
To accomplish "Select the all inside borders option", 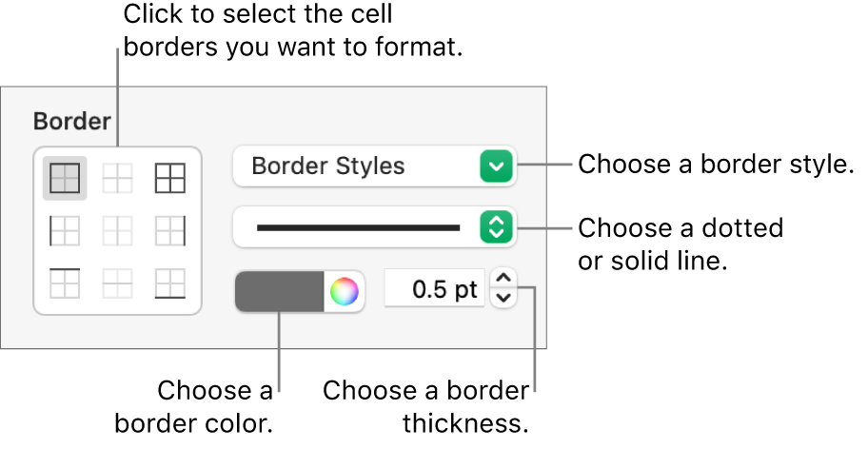I will (x=118, y=178).
